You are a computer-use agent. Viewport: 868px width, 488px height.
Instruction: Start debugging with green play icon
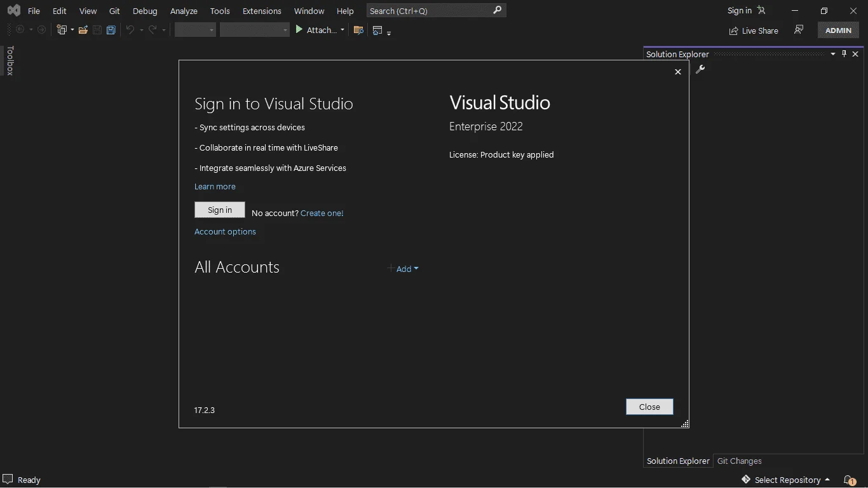tap(299, 29)
